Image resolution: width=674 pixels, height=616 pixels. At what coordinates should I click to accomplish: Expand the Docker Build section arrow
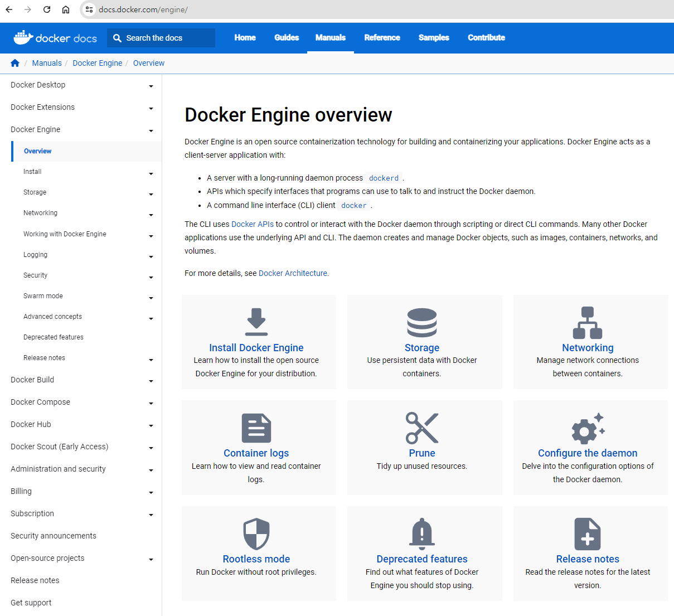click(x=151, y=381)
